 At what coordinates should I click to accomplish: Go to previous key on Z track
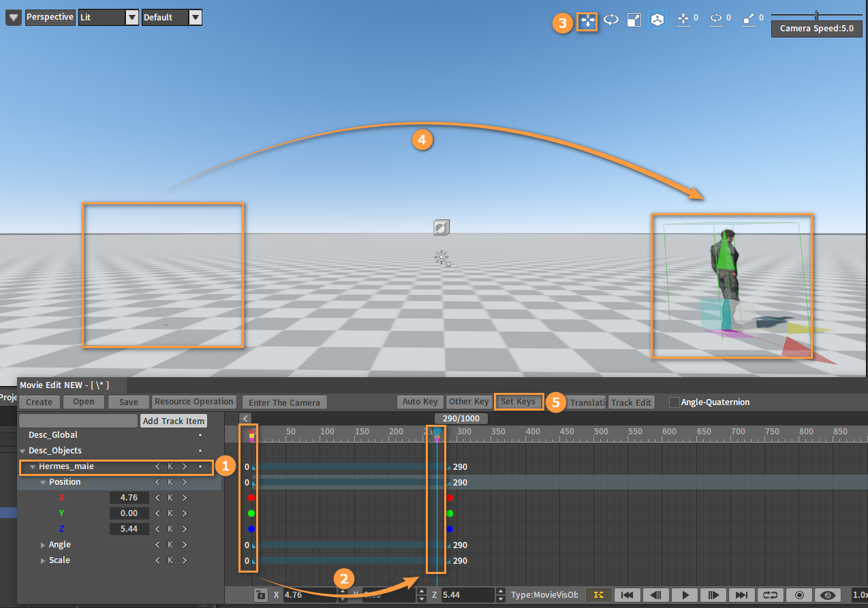click(x=158, y=529)
